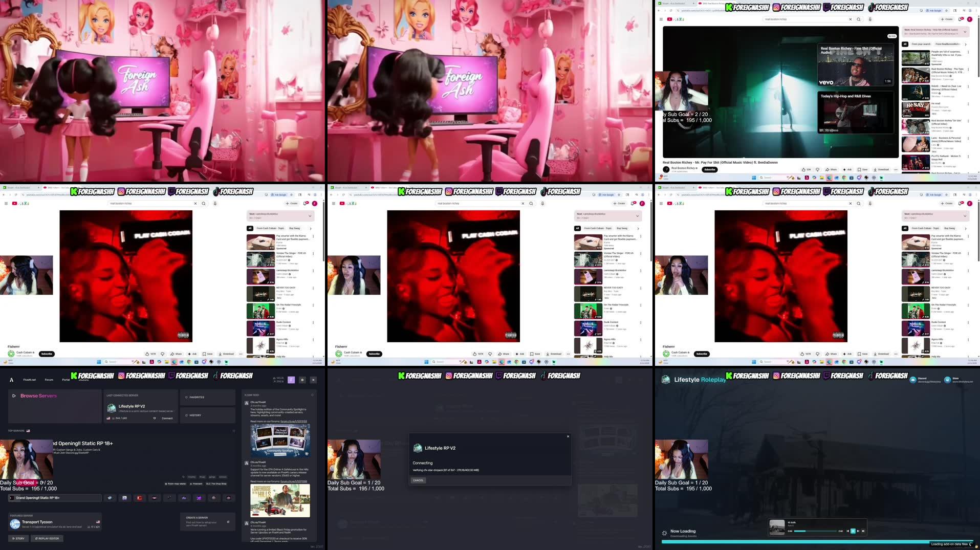
Task: Select From your search chip
Action: (921, 44)
